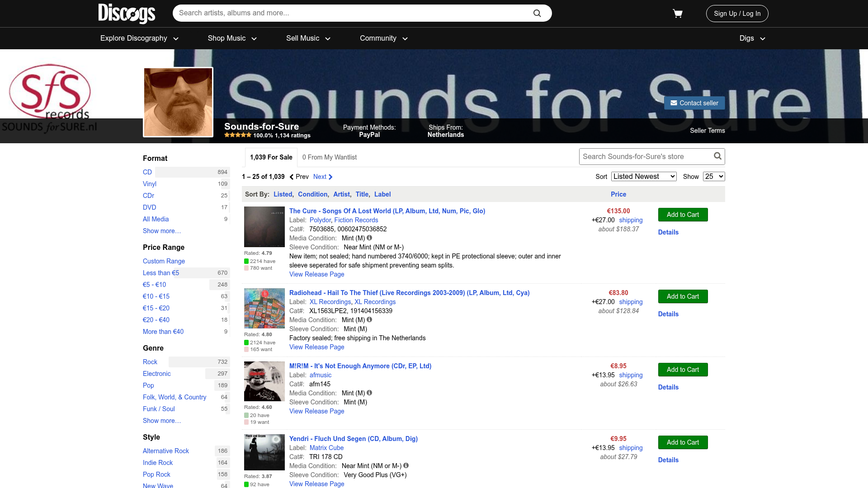868x488 pixels.
Task: Open Details for The Cure listing
Action: pyautogui.click(x=668, y=232)
